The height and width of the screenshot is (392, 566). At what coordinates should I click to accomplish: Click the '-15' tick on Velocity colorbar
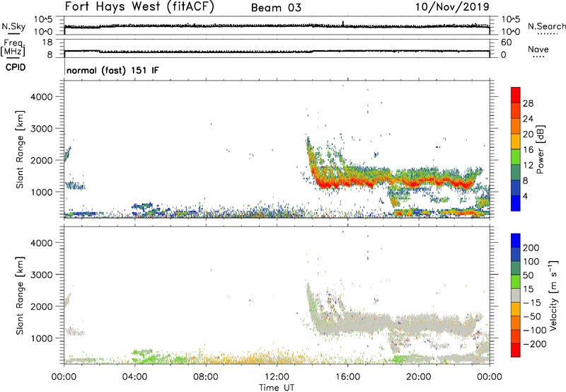532,302
